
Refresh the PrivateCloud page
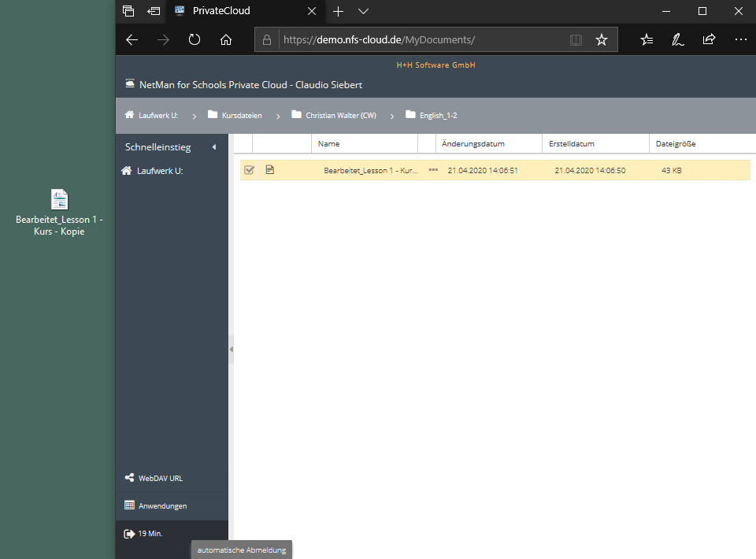coord(195,39)
